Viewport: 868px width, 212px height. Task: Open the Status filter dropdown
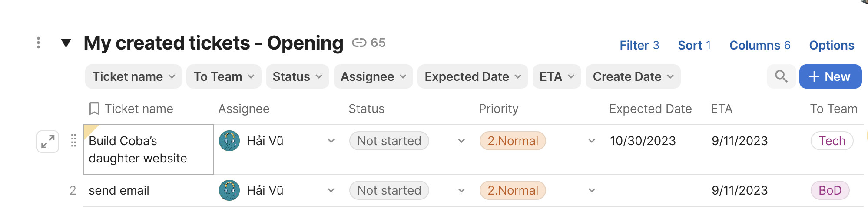297,76
